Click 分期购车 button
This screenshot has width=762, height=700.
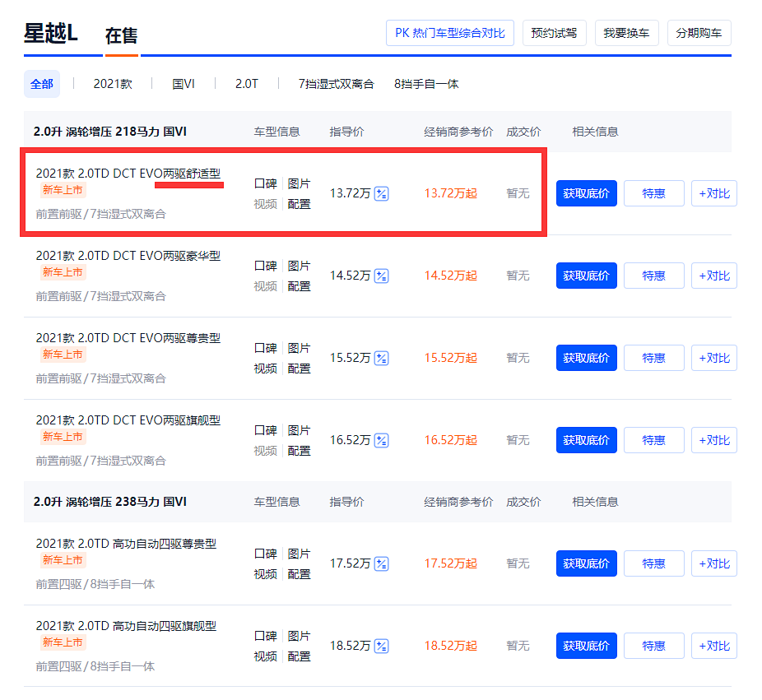[x=699, y=33]
